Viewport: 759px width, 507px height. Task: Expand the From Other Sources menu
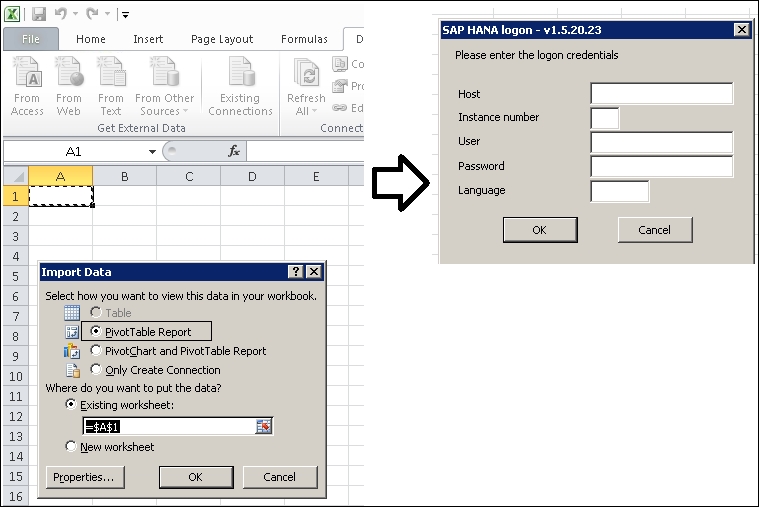click(x=165, y=86)
